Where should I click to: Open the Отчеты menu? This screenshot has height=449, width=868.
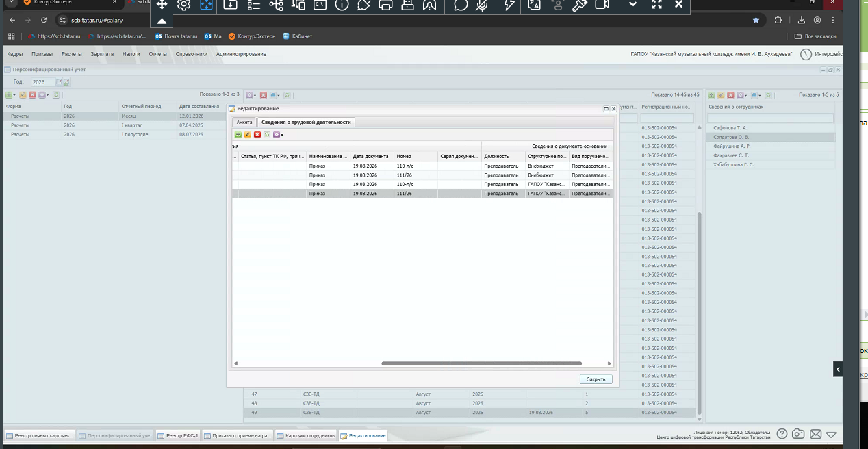pyautogui.click(x=157, y=54)
